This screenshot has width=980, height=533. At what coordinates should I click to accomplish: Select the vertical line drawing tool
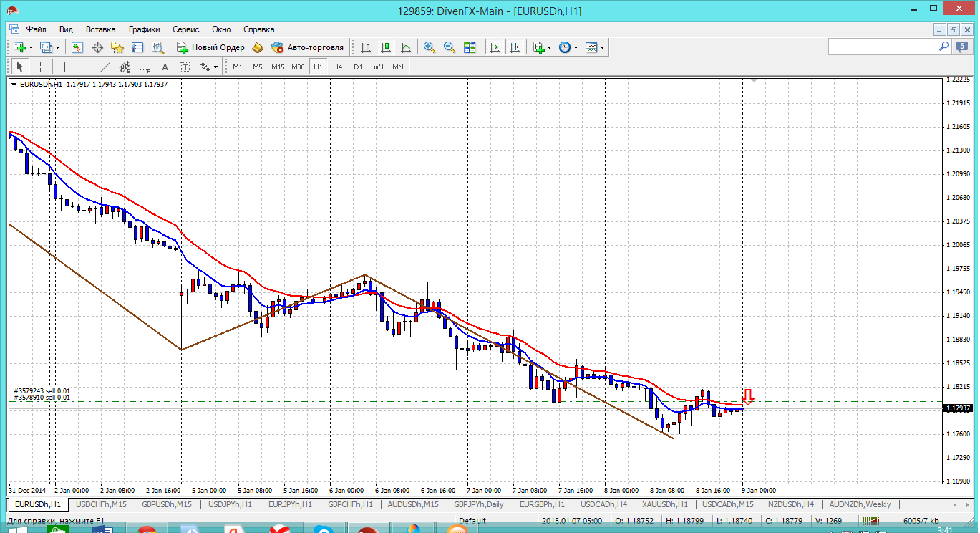click(64, 67)
